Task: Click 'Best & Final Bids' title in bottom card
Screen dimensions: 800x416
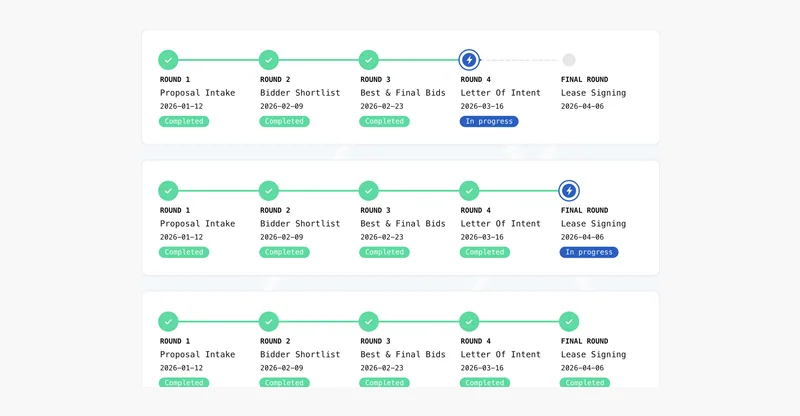Action: (x=403, y=354)
